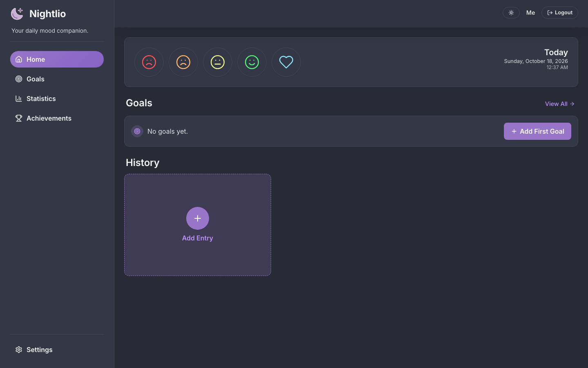Click the Add First Goal button
This screenshot has width=588, height=368.
point(537,131)
